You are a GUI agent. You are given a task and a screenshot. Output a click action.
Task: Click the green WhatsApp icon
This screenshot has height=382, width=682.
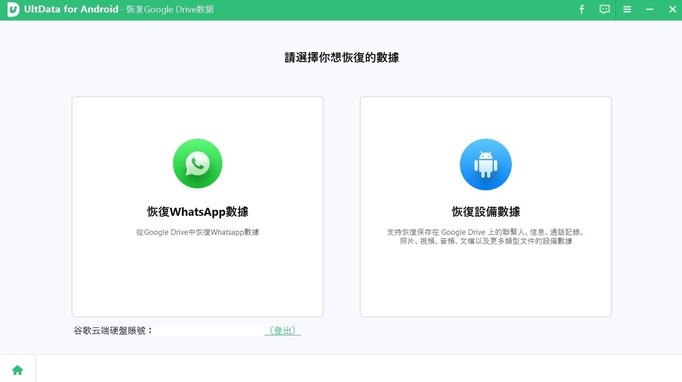tap(197, 164)
